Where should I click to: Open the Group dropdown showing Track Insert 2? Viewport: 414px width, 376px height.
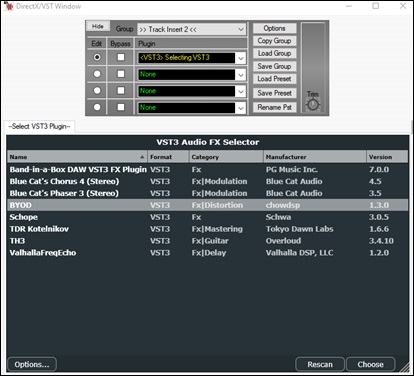pyautogui.click(x=192, y=29)
